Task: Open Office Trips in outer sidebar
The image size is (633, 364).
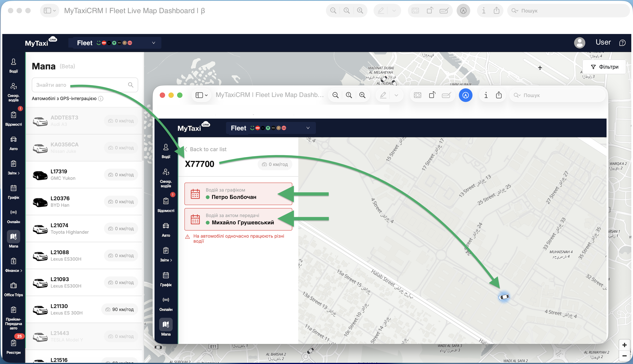Action: 13,289
